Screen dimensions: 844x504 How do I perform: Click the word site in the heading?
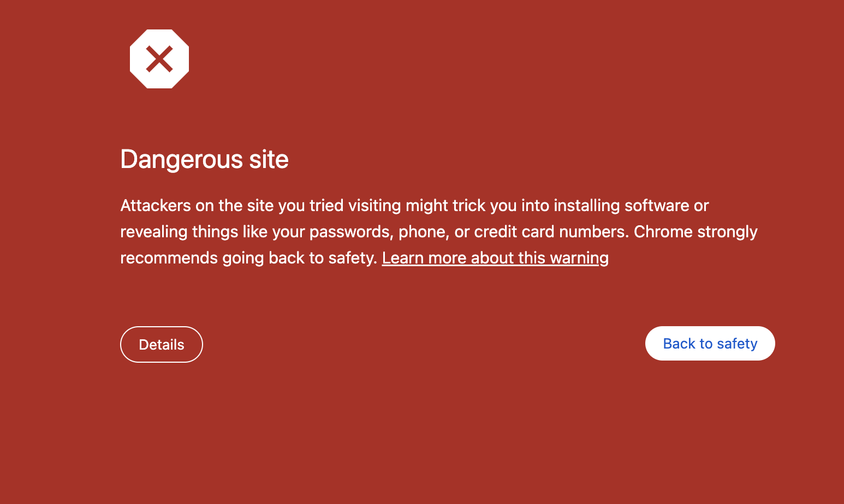(x=269, y=159)
